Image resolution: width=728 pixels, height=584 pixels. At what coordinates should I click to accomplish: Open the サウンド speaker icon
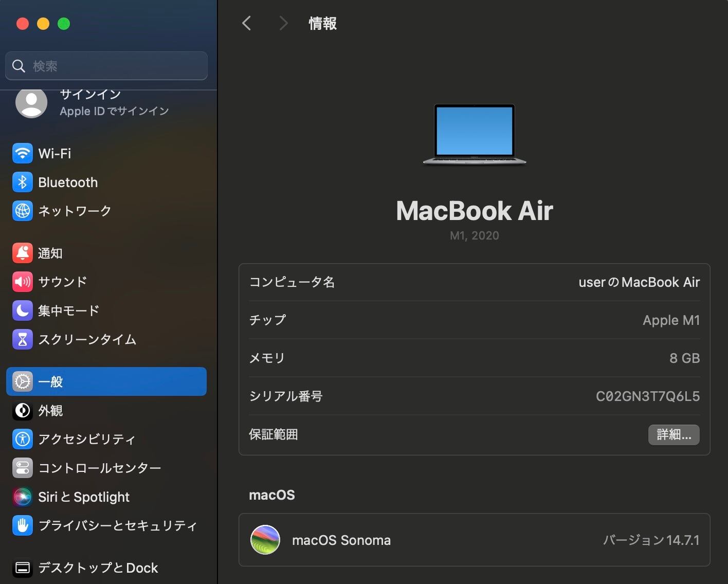tap(23, 282)
